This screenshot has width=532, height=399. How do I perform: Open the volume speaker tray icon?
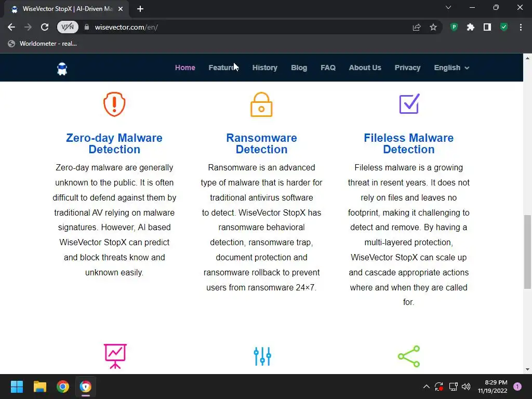(466, 387)
